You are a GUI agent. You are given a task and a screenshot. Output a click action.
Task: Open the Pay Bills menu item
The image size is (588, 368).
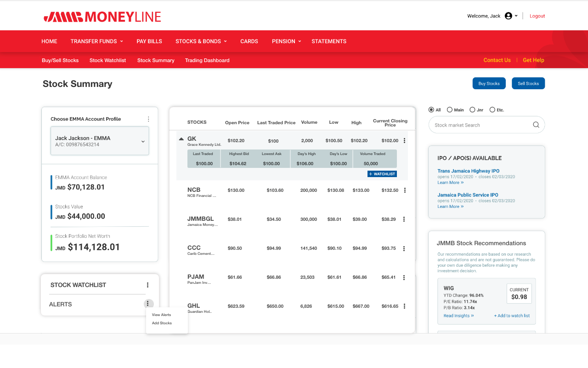pyautogui.click(x=149, y=41)
